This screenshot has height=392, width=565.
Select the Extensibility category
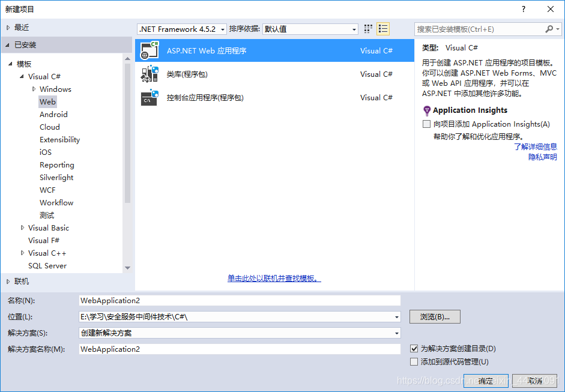(x=60, y=139)
